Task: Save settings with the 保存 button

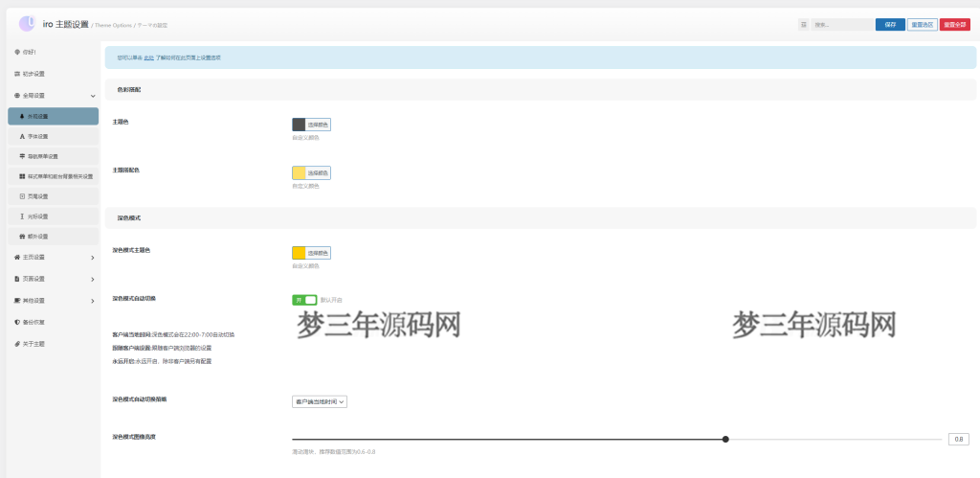Action: pos(890,24)
